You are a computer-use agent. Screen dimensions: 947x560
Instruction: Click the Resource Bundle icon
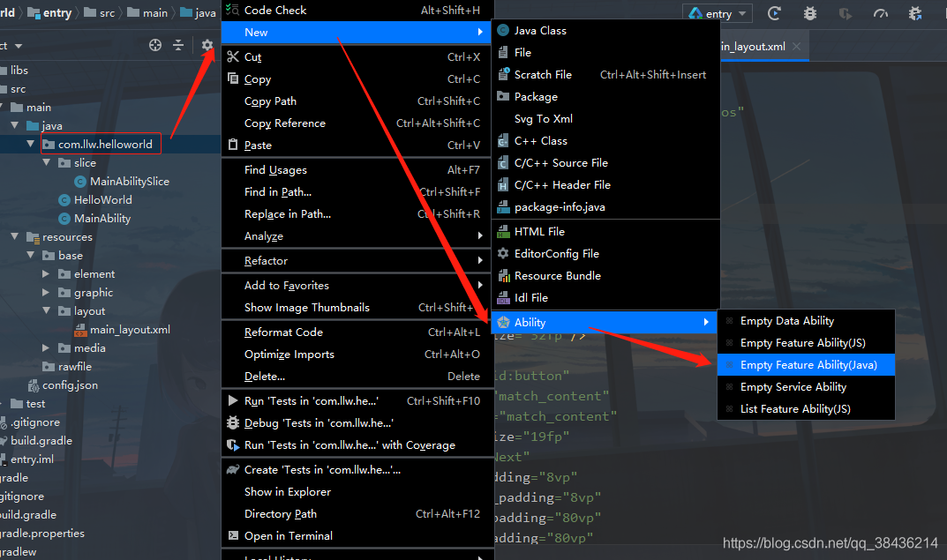coord(503,276)
